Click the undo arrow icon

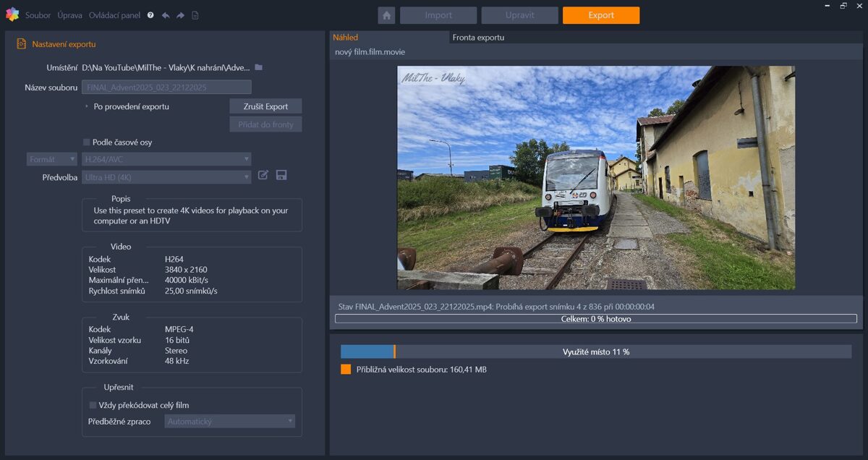click(x=166, y=15)
